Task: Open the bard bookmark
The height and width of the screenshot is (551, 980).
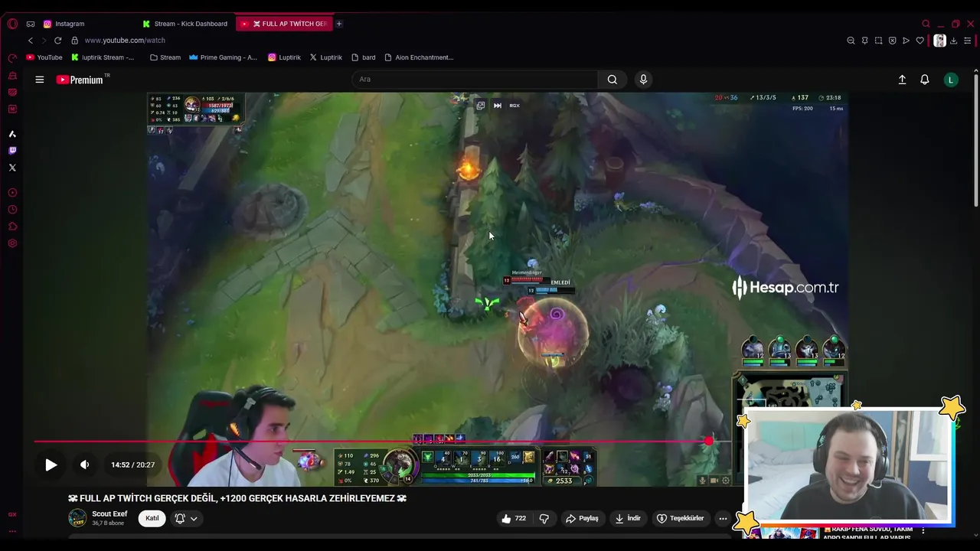Action: pyautogui.click(x=364, y=57)
